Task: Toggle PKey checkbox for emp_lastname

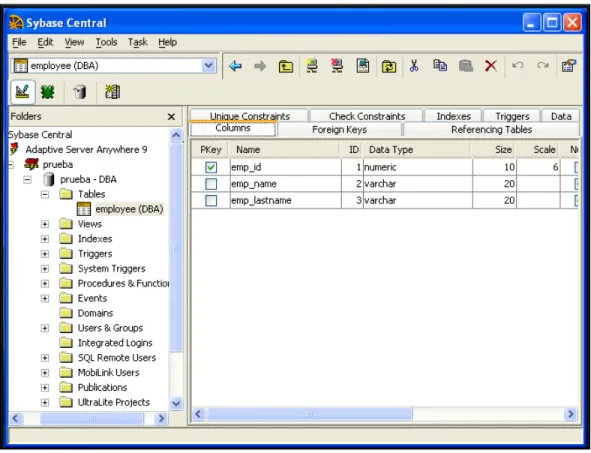Action: tap(211, 200)
